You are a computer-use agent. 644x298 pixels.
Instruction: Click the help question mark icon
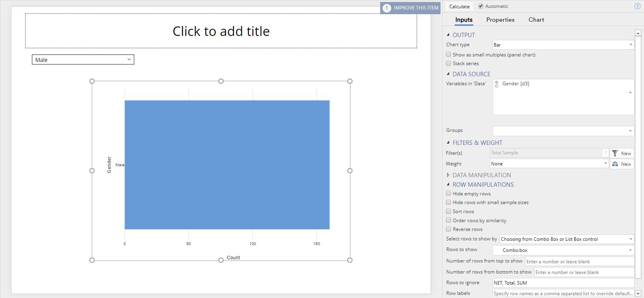click(637, 6)
